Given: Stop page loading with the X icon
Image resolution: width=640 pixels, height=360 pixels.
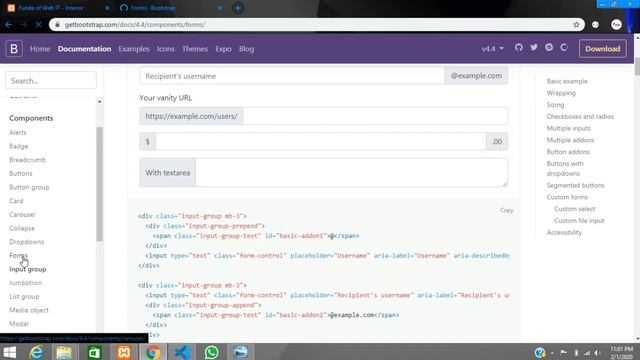Looking at the screenshot, I should [x=38, y=24].
